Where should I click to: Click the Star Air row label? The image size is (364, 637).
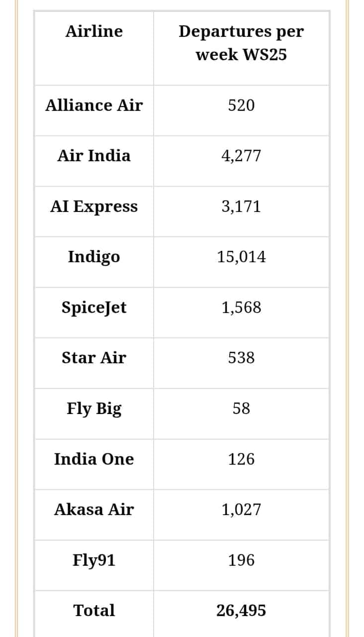click(x=94, y=358)
